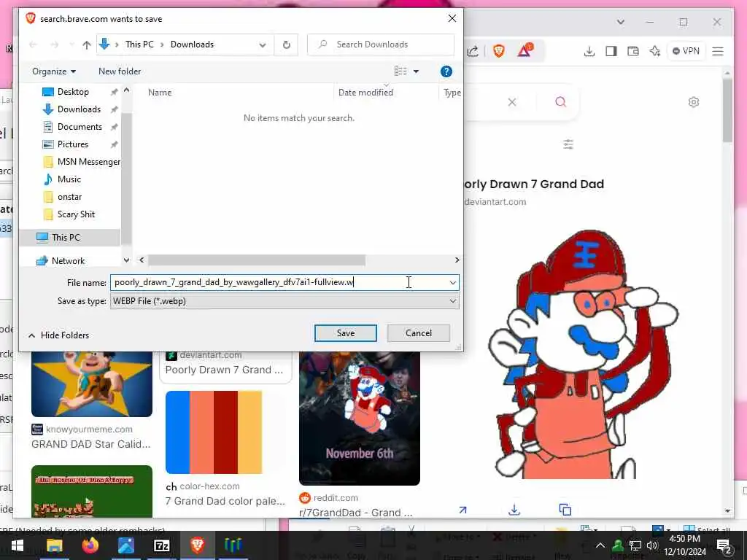The height and width of the screenshot is (560, 747).
Task: Click the Save button
Action: [345, 333]
